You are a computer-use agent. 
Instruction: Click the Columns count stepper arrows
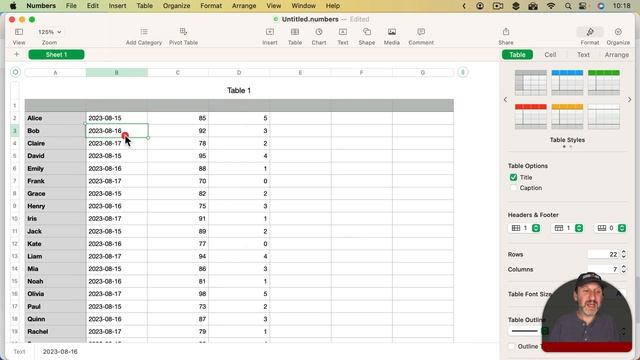tap(623, 269)
